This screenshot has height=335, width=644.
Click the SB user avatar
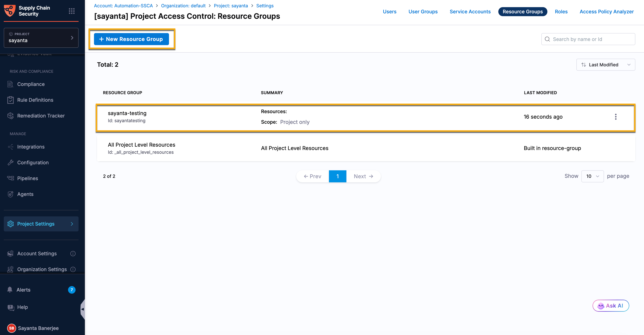point(12,328)
